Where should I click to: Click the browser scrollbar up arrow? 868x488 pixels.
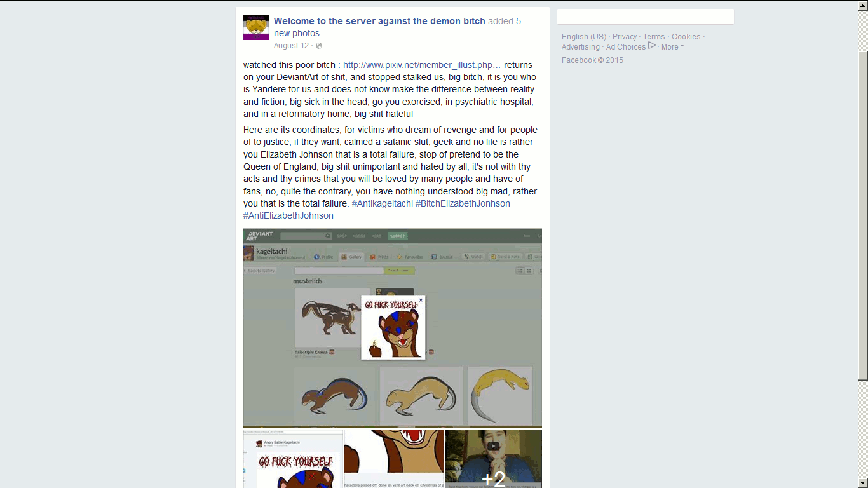pyautogui.click(x=863, y=4)
